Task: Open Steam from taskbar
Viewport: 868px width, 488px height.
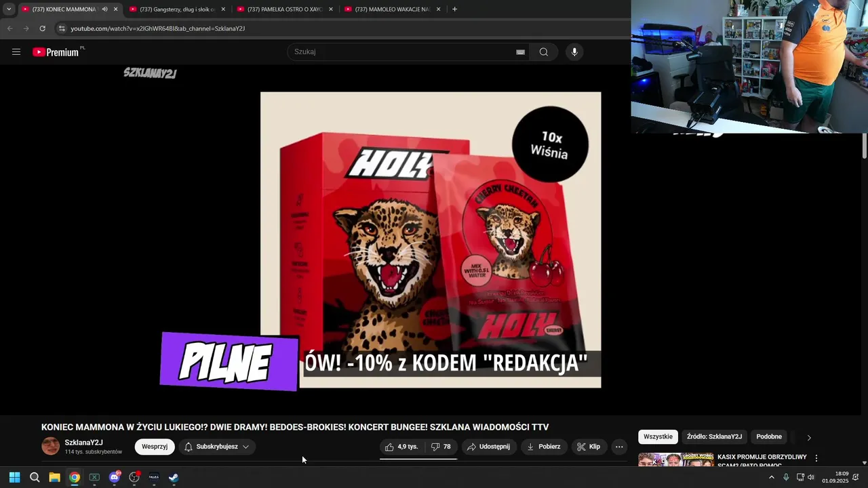Action: tap(174, 477)
